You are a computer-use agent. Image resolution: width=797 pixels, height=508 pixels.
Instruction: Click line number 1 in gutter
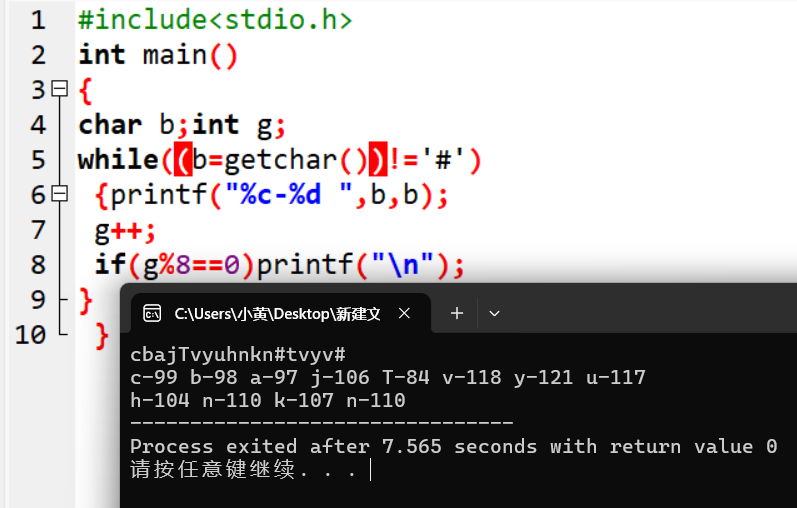tap(38, 20)
